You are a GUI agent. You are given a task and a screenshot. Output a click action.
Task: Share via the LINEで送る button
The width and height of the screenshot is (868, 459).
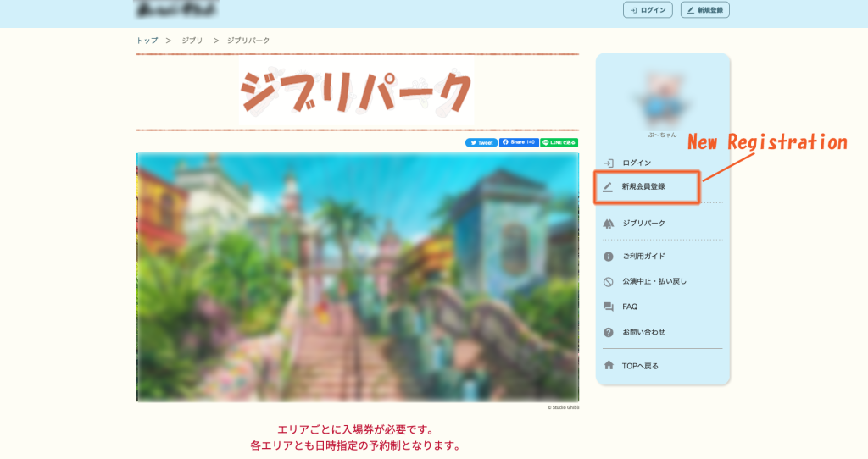click(x=559, y=142)
